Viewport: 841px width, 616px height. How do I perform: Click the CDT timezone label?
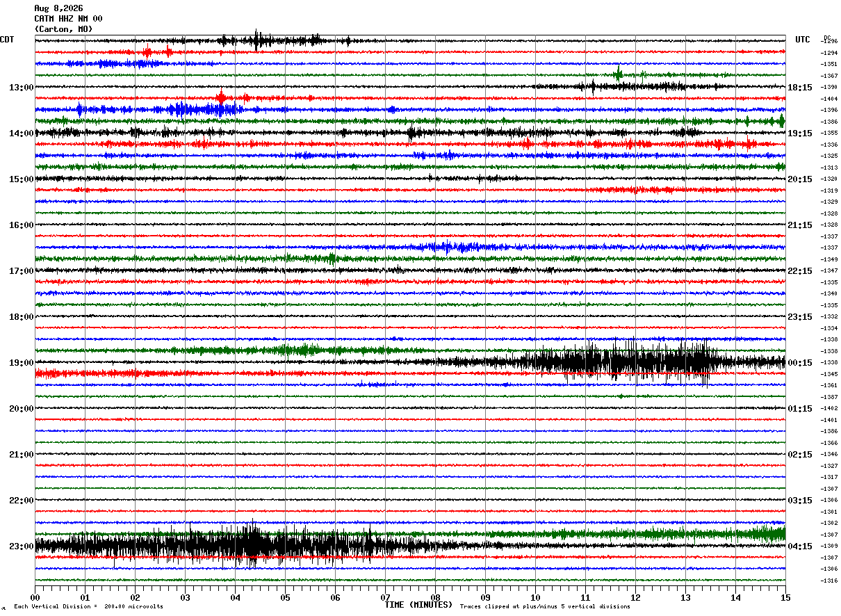pos(7,40)
